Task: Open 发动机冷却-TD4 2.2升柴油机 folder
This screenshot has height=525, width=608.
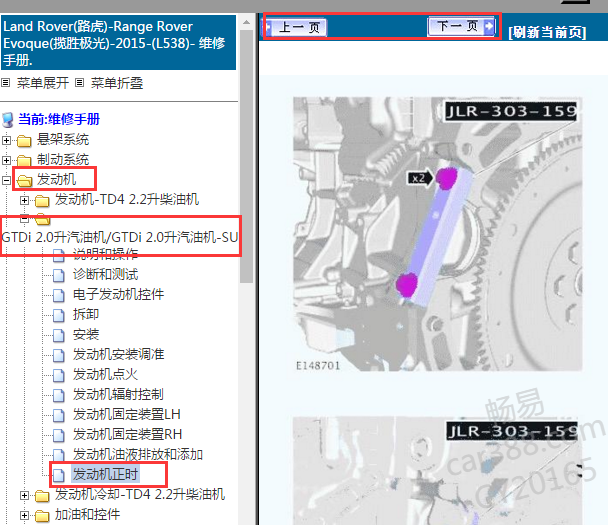Action: [x=140, y=494]
